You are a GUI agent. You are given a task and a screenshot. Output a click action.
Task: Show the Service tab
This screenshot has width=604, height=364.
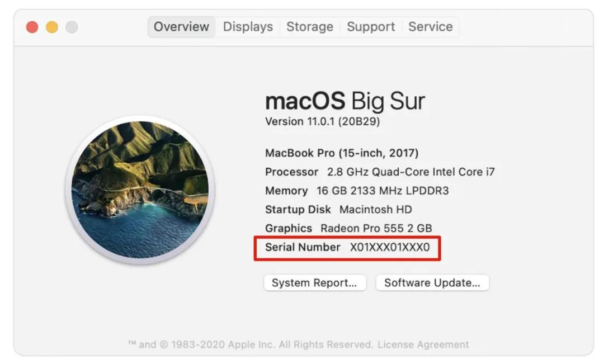pos(430,27)
